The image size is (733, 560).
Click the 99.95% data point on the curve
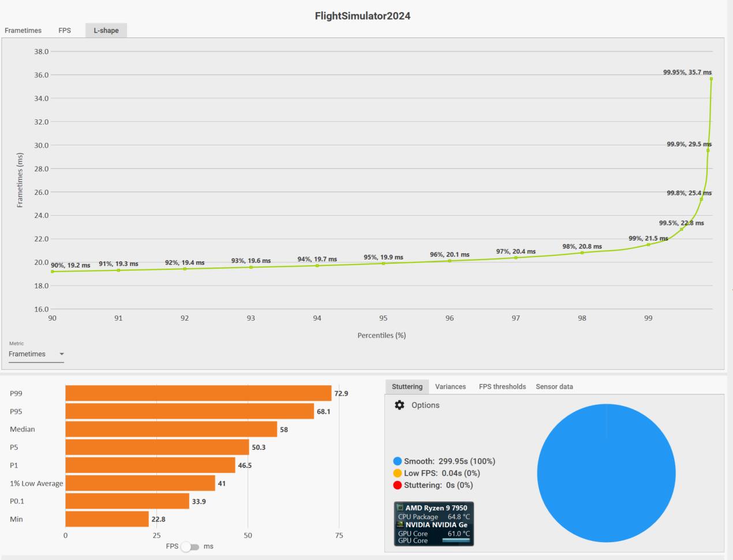(711, 79)
